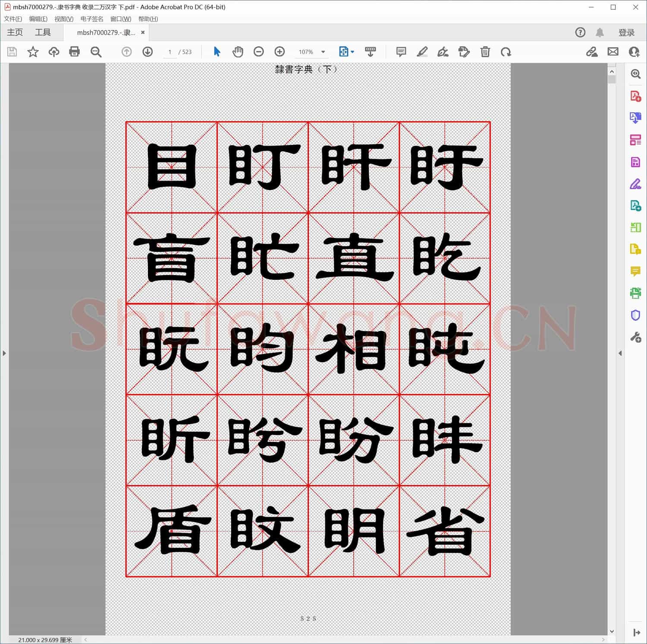This screenshot has width=647, height=644.
Task: Open the zoom percentage dropdown
Action: pos(311,51)
